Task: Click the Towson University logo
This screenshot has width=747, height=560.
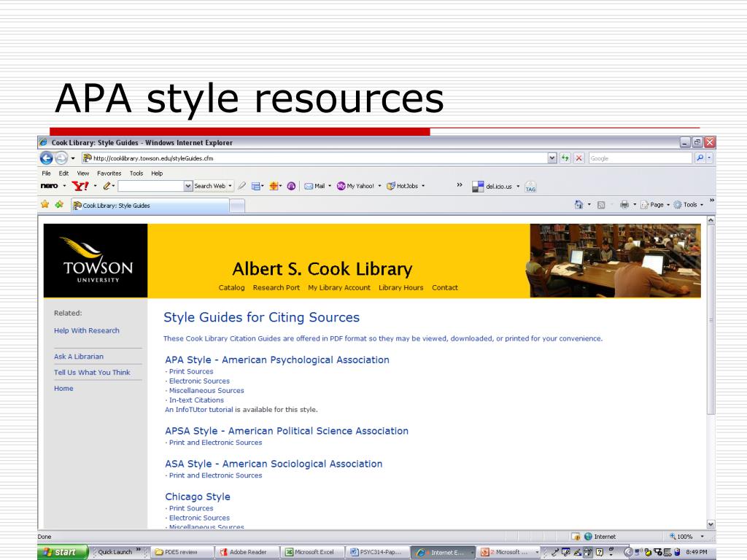Action: [96, 260]
